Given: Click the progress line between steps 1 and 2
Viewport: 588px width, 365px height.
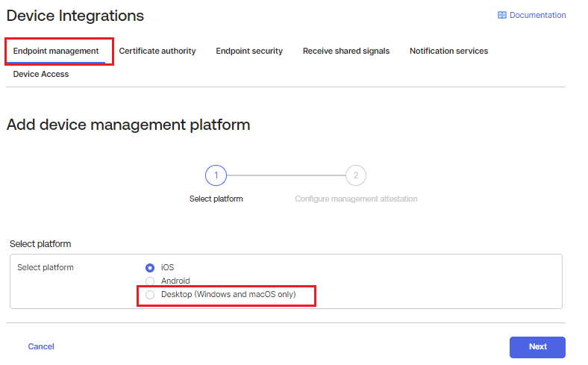Looking at the screenshot, I should point(286,175).
